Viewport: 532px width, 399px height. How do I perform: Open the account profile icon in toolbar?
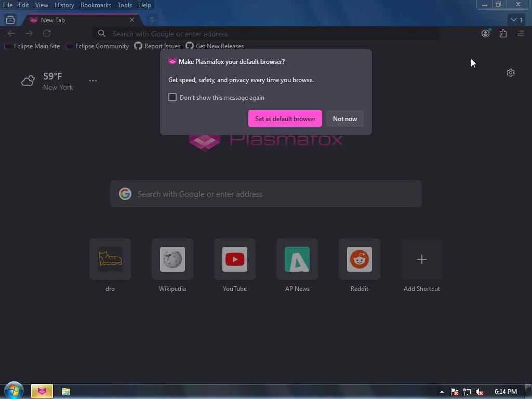[x=486, y=33]
